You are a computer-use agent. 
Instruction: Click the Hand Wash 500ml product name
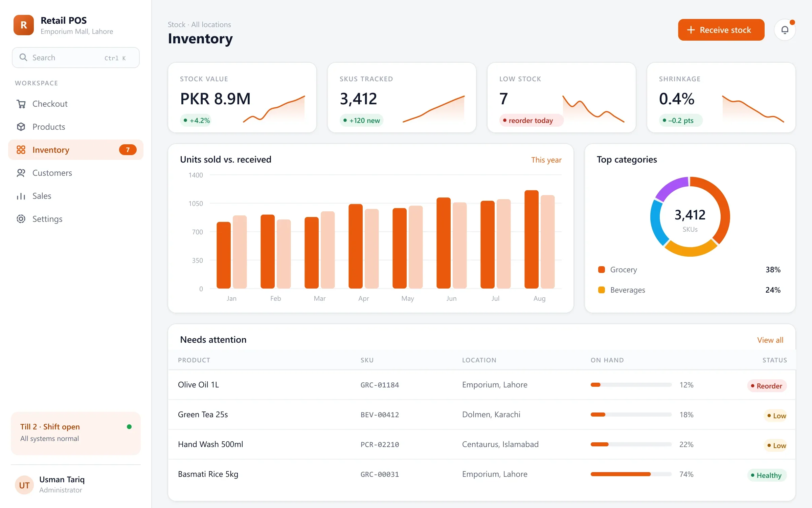click(210, 444)
